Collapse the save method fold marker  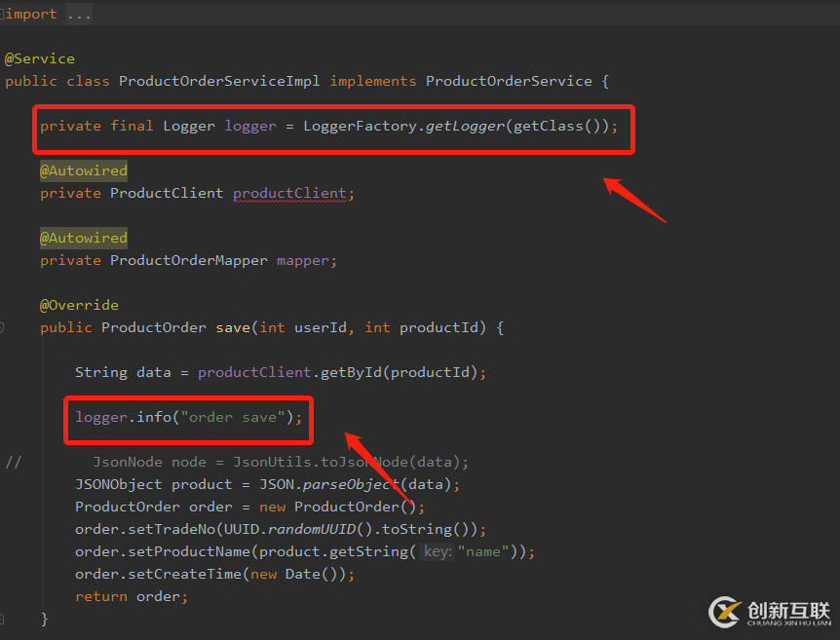coord(2,327)
